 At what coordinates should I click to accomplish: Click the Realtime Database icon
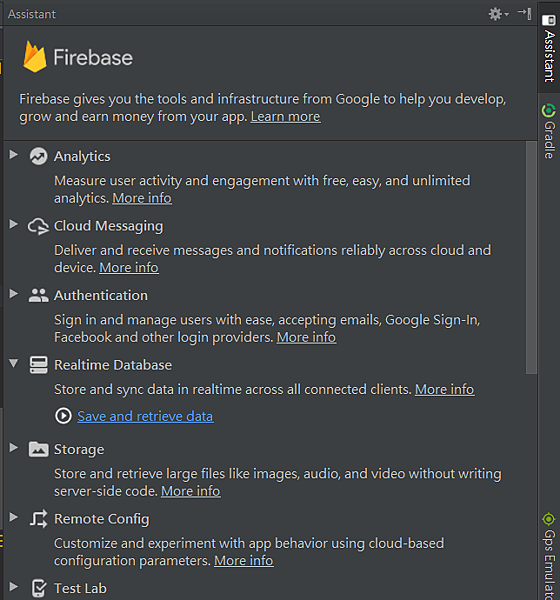[39, 365]
